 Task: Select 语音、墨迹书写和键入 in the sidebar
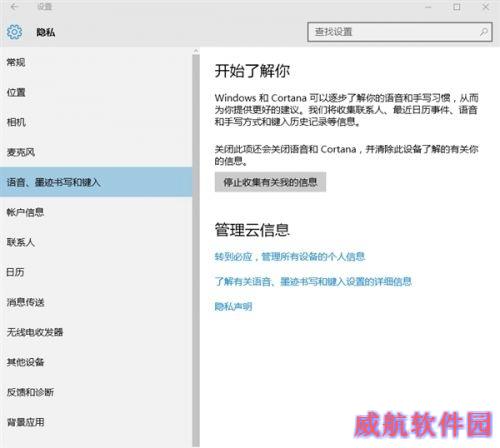[x=96, y=182]
